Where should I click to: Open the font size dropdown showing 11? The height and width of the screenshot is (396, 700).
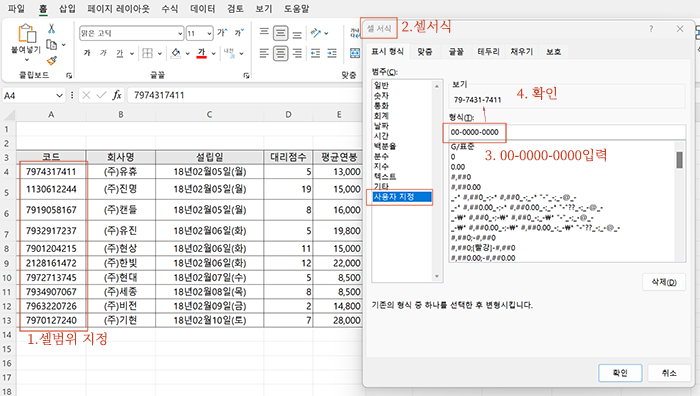tap(209, 33)
